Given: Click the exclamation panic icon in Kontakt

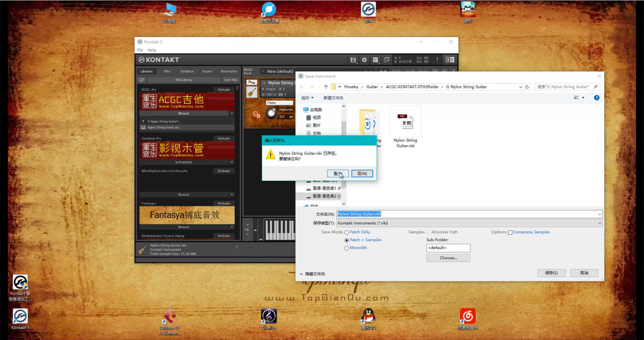Looking at the screenshot, I should pyautogui.click(x=437, y=60).
